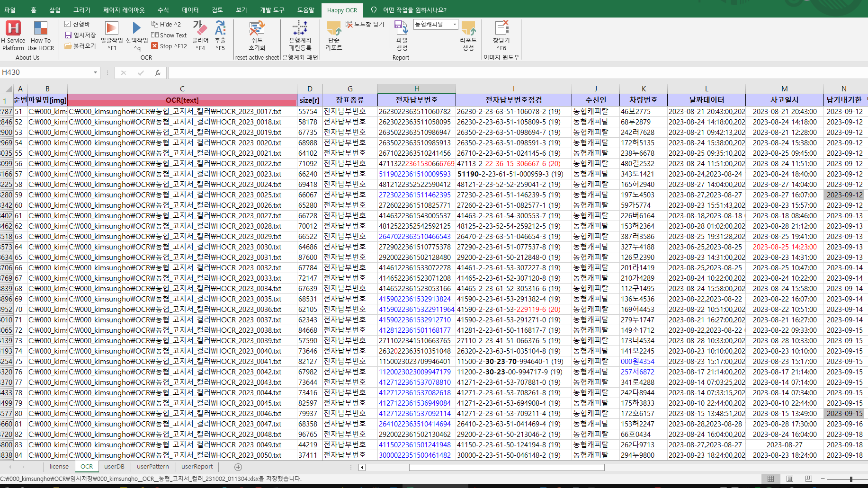This screenshot has height=488, width=868.
Task: Select column H header
Action: coord(417,89)
